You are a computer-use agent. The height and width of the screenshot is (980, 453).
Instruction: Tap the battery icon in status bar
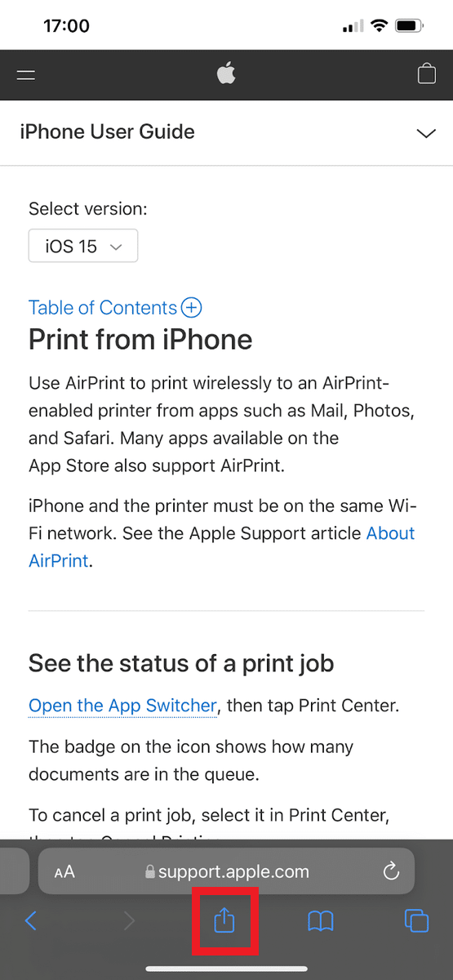(x=407, y=26)
